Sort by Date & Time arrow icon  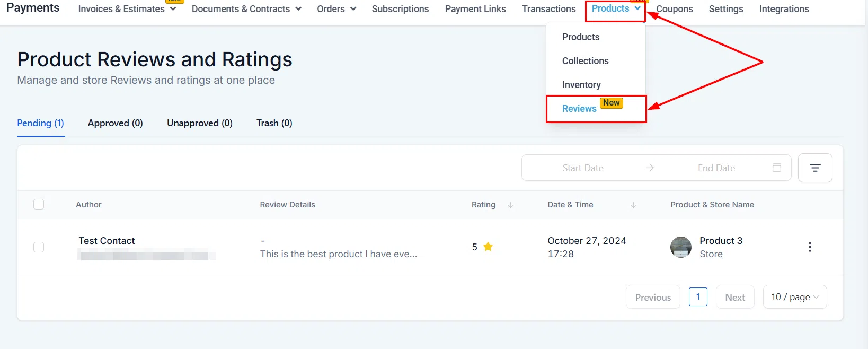633,205
